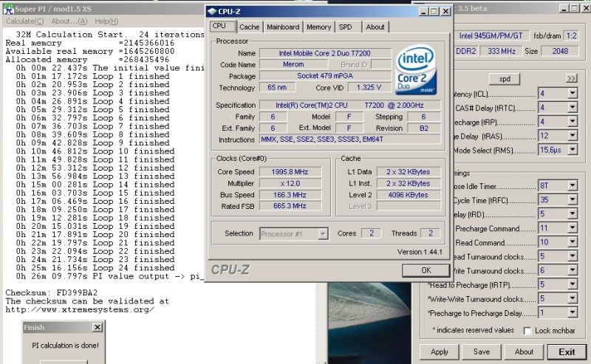Switch to the Memory tab
This screenshot has width=591, height=364.
click(318, 27)
